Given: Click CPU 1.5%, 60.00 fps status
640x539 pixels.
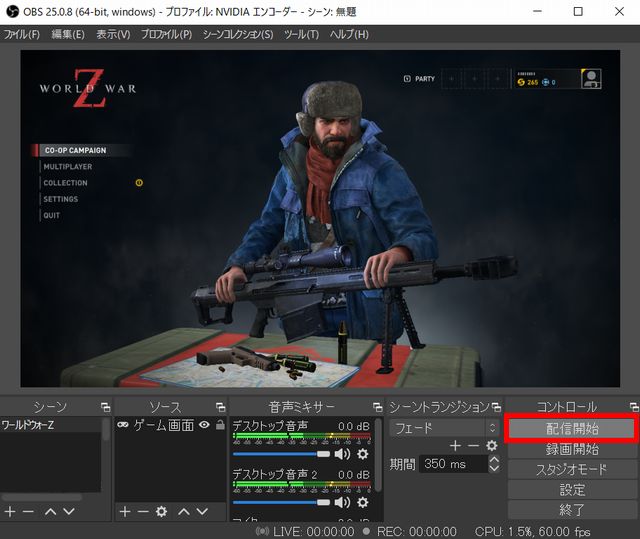Looking at the screenshot, I should point(533,531).
